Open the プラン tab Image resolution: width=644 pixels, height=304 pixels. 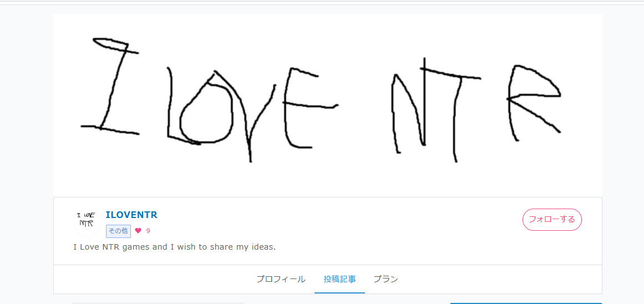tap(386, 280)
